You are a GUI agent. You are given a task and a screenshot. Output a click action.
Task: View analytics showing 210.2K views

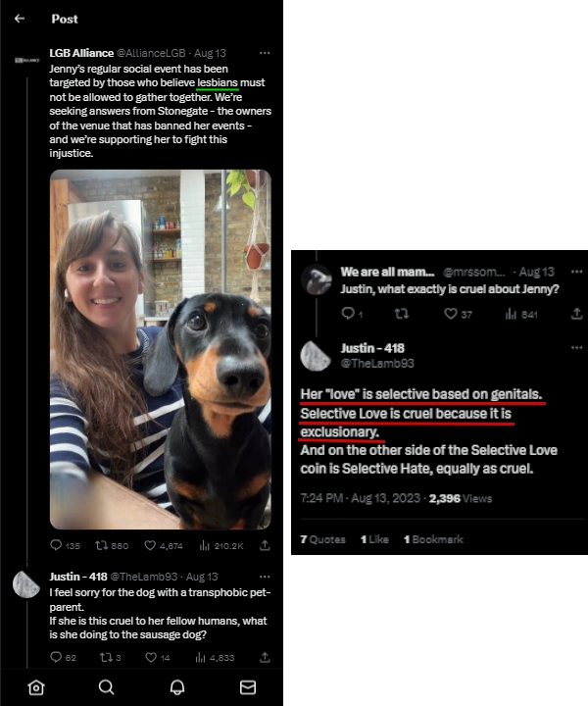(221, 546)
